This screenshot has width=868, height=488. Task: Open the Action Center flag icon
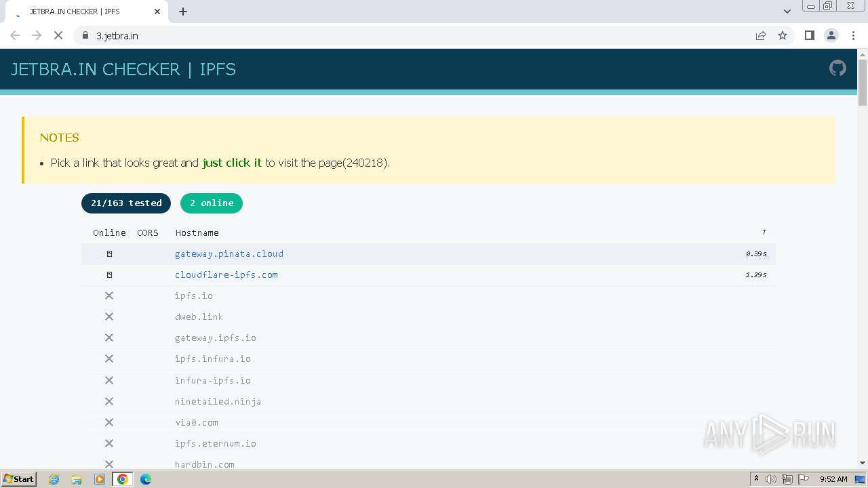(x=804, y=479)
